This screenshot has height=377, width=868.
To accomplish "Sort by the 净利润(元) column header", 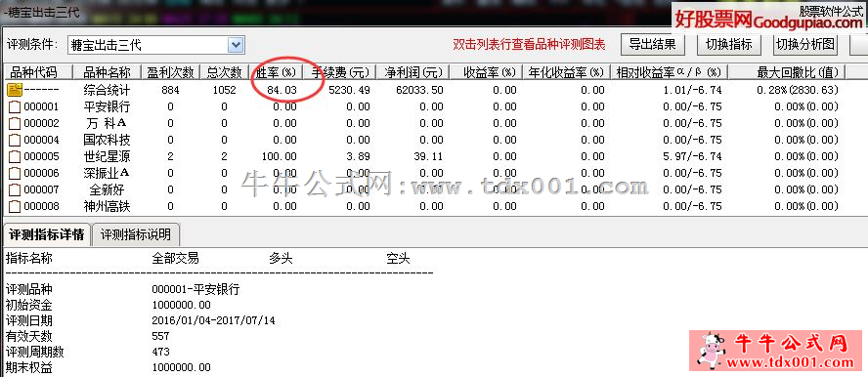I will tap(412, 72).
